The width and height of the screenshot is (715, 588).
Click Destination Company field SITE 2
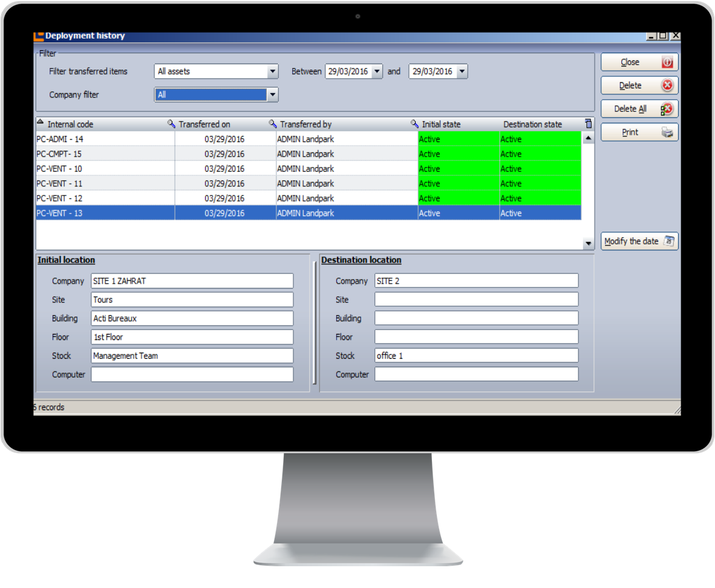(477, 281)
